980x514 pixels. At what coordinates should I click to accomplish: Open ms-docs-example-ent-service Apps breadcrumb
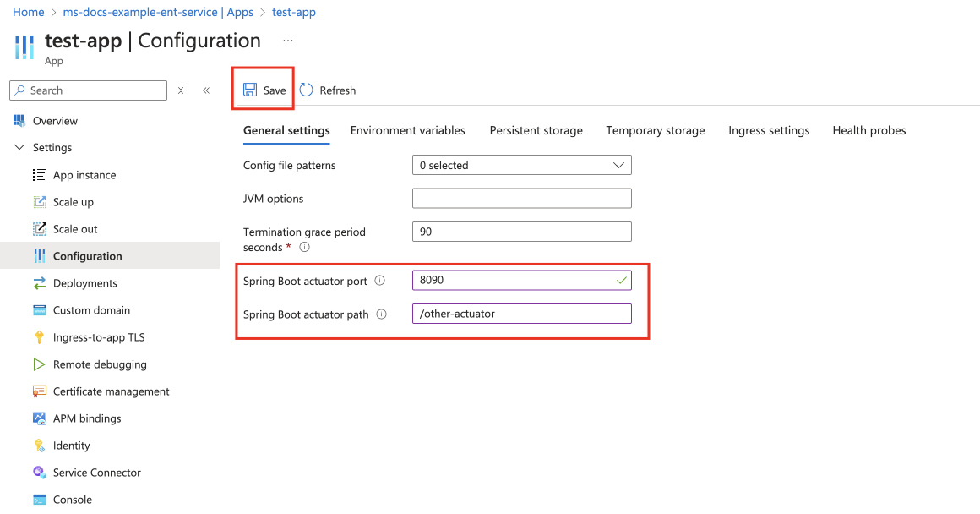158,13
